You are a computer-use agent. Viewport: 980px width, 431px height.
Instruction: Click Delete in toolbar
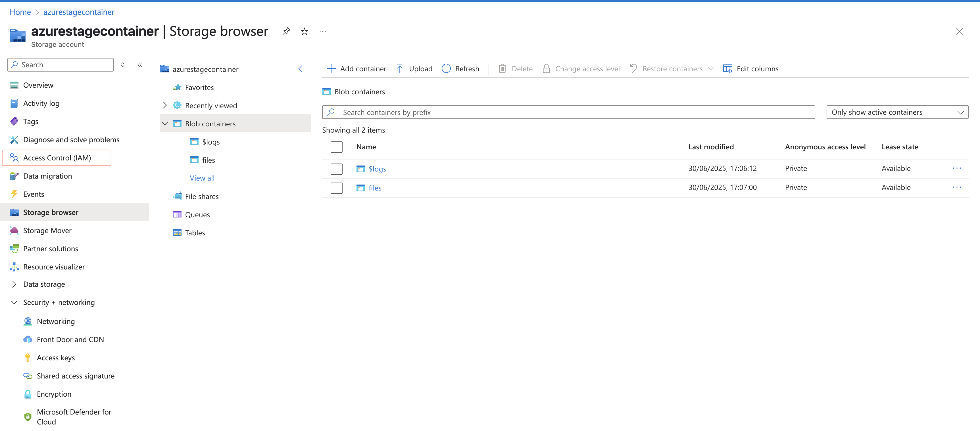(515, 68)
